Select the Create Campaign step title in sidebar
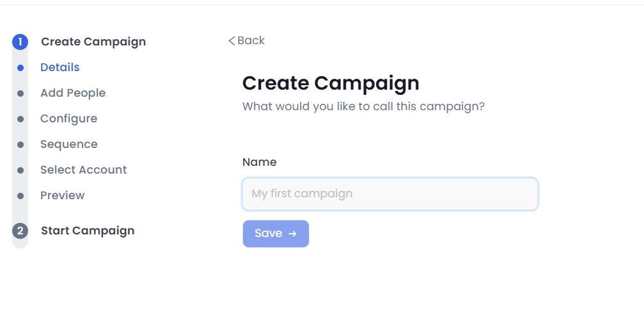 point(93,42)
